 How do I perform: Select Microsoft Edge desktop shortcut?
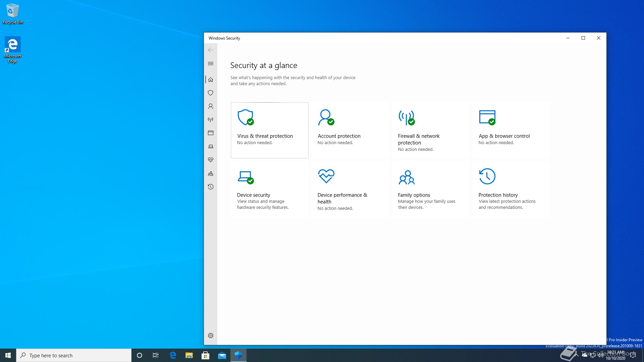click(12, 50)
